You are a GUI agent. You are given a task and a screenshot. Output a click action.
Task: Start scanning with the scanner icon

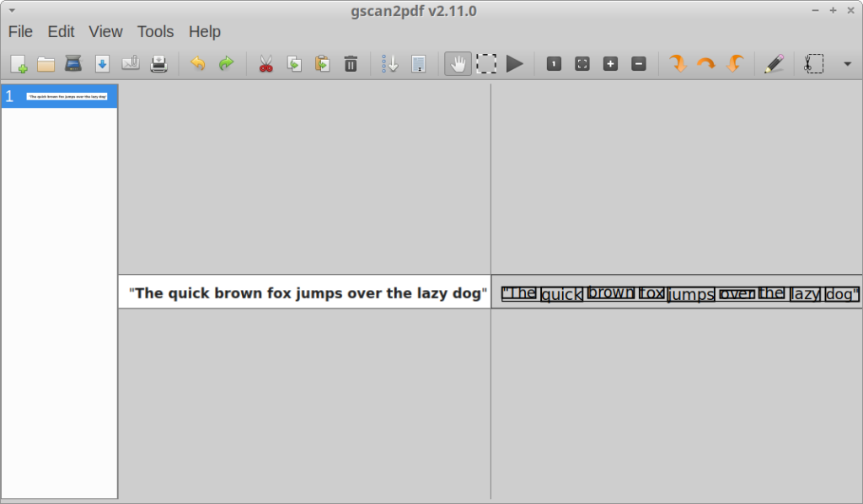click(x=73, y=64)
